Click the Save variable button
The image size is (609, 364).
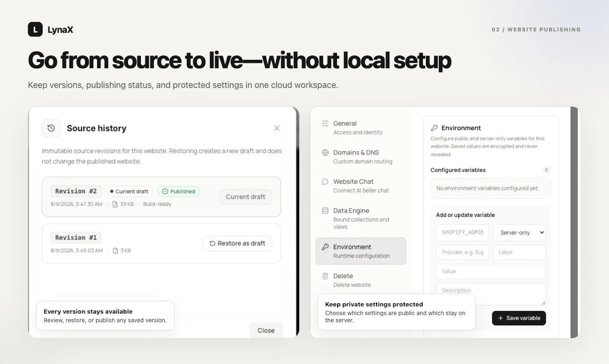click(519, 318)
